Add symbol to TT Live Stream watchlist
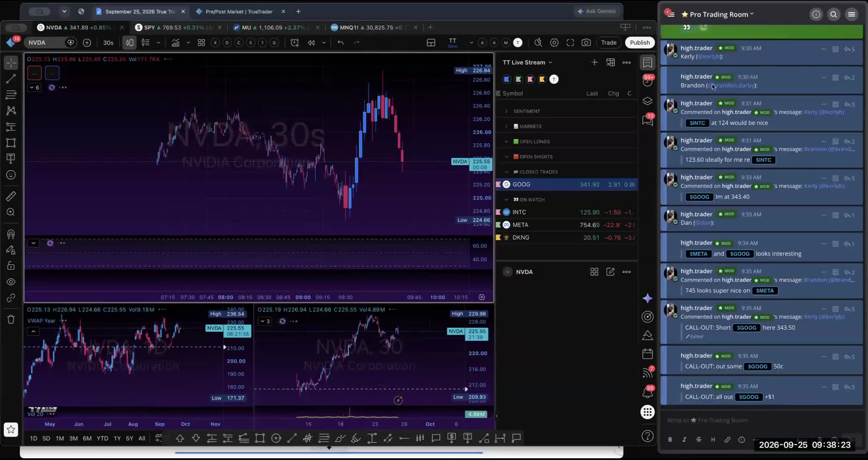This screenshot has width=868, height=460. [x=594, y=62]
